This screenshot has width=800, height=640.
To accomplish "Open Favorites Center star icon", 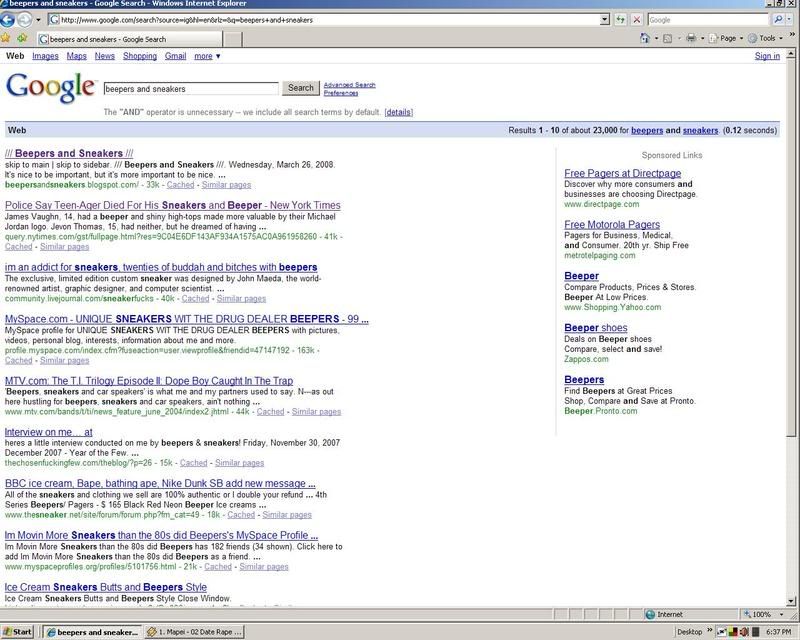I will tap(7, 38).
